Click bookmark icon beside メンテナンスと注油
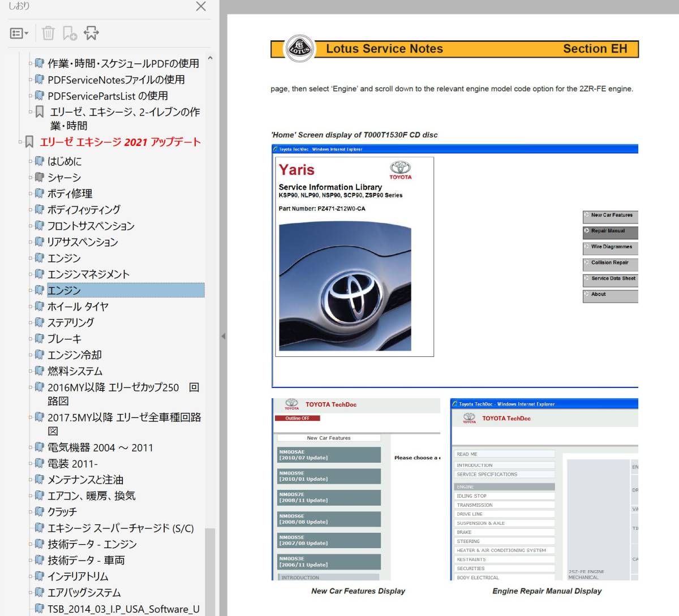Image resolution: width=679 pixels, height=616 pixels. (x=40, y=480)
